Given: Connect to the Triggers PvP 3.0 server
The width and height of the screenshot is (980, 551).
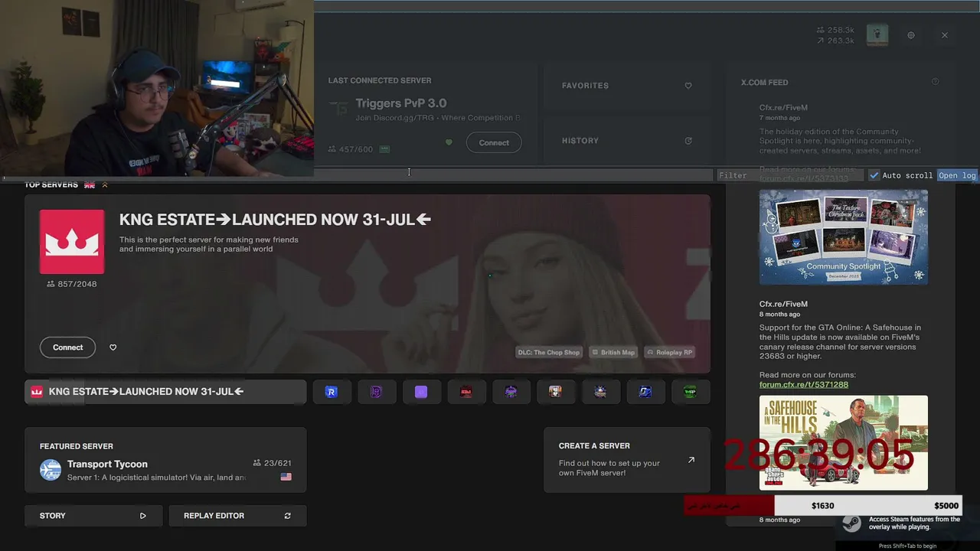Looking at the screenshot, I should point(494,142).
